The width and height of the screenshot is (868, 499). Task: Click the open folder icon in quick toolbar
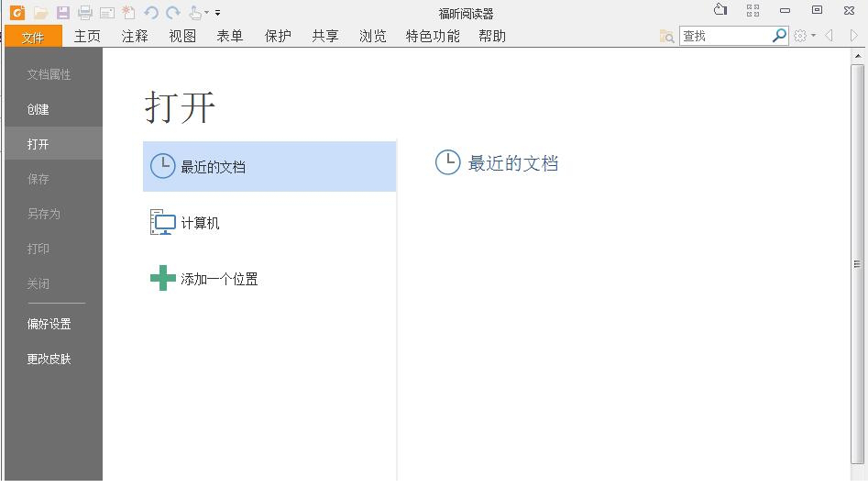tap(40, 12)
